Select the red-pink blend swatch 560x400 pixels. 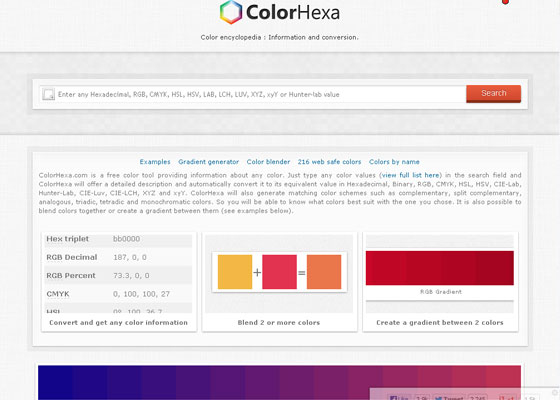coord(279,272)
